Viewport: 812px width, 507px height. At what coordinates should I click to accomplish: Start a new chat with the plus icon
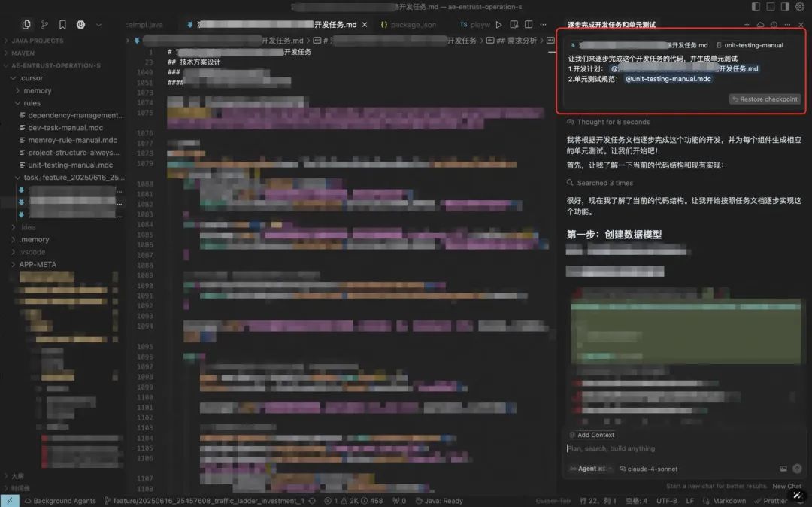point(747,24)
